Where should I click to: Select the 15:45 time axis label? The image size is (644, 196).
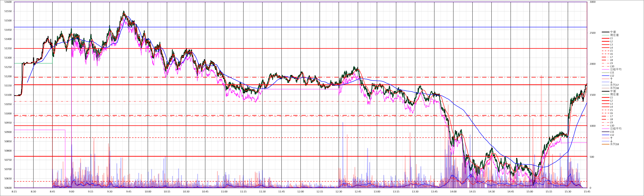tap(587, 192)
